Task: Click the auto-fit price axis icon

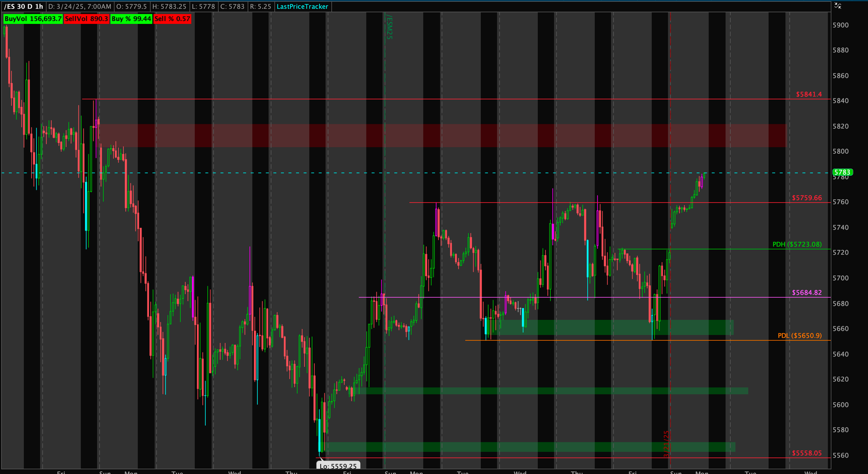Action: 838,6
